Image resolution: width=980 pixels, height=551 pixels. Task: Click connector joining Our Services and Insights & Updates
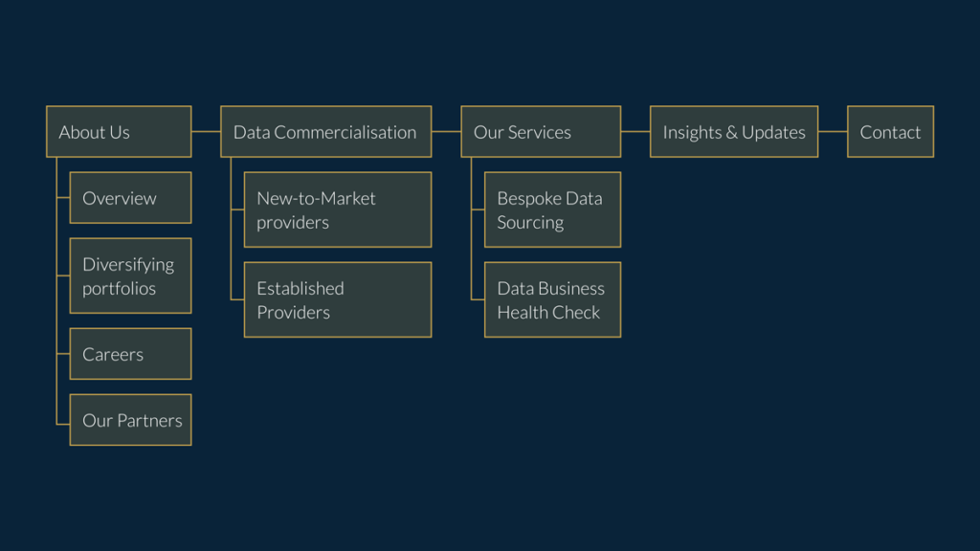pyautogui.click(x=635, y=131)
